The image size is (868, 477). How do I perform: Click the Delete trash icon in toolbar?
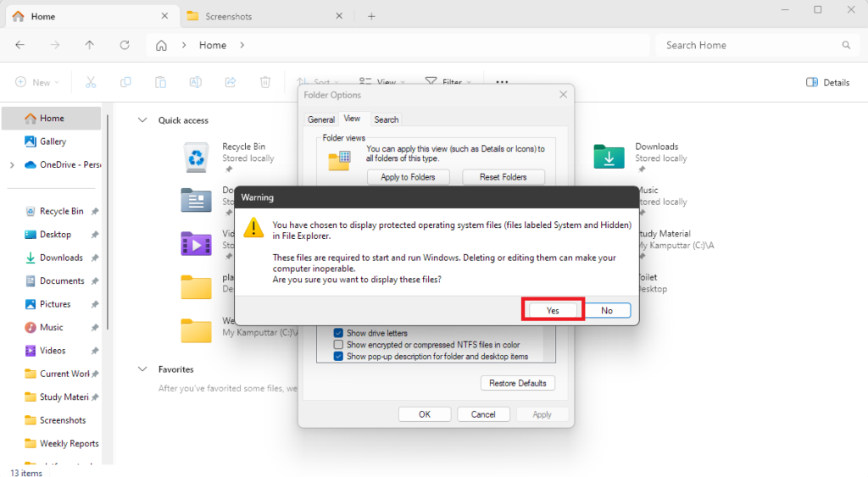click(x=265, y=82)
